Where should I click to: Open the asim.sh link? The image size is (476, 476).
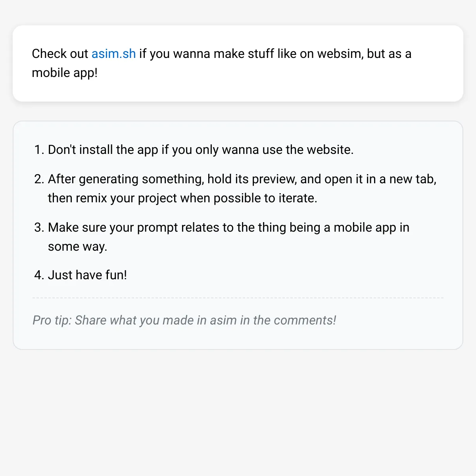tap(113, 54)
